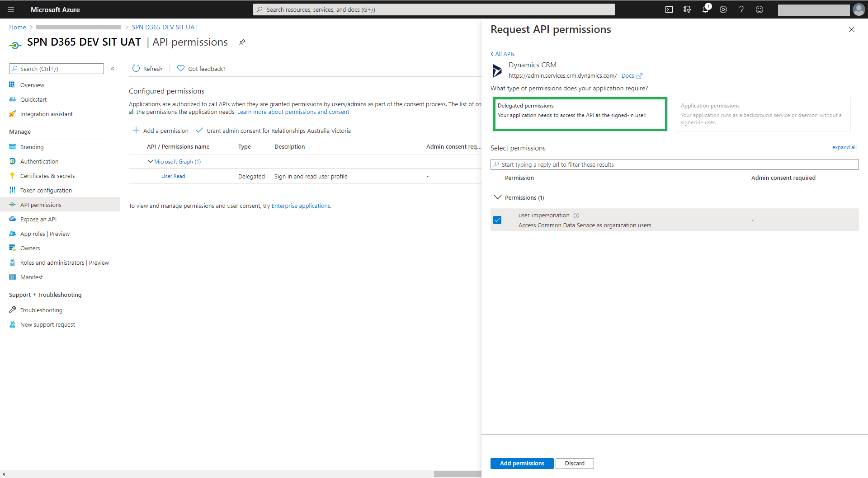Click the help question mark icon
This screenshot has height=478, width=868.
(741, 9)
